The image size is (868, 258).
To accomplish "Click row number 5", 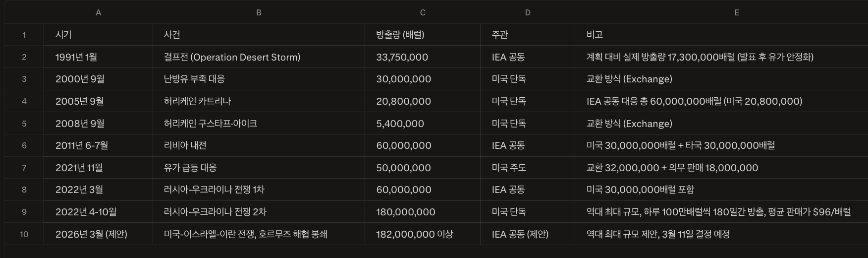I will (x=24, y=124).
